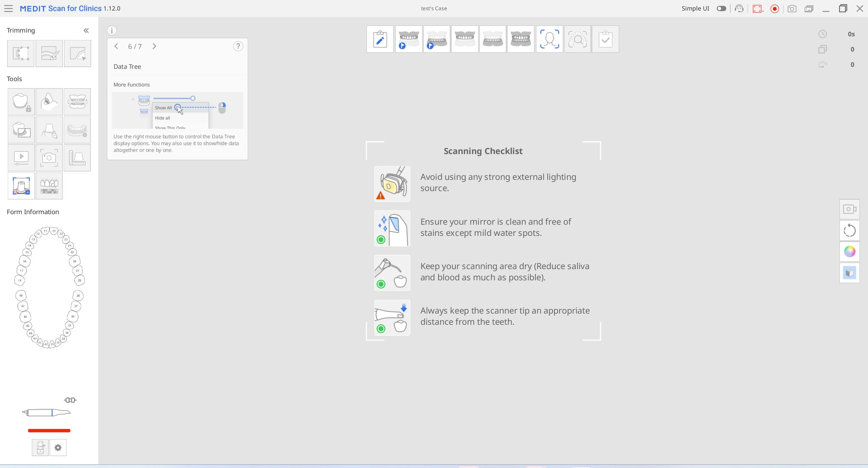The width and height of the screenshot is (868, 468).
Task: Open the face scan stage
Action: tap(549, 39)
